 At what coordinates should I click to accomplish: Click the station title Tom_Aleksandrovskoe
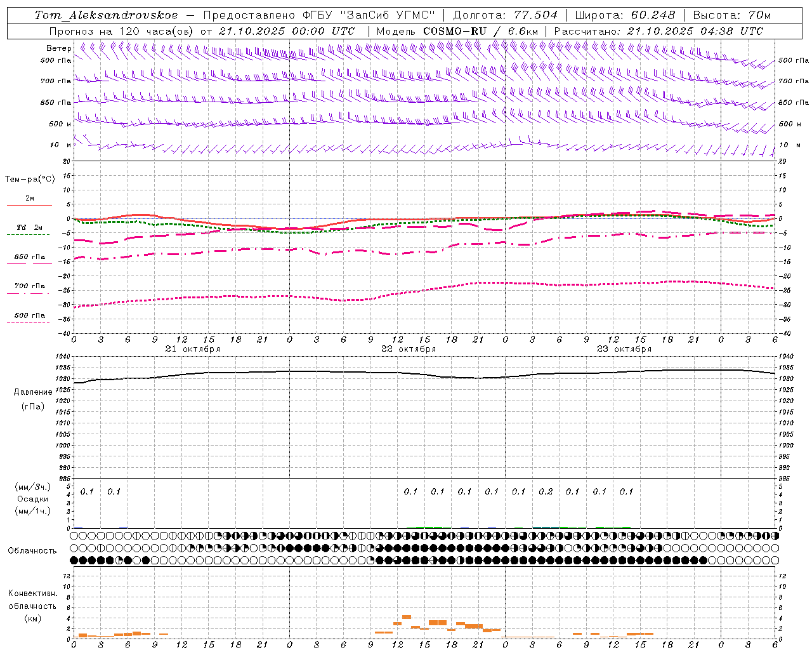coord(107,15)
